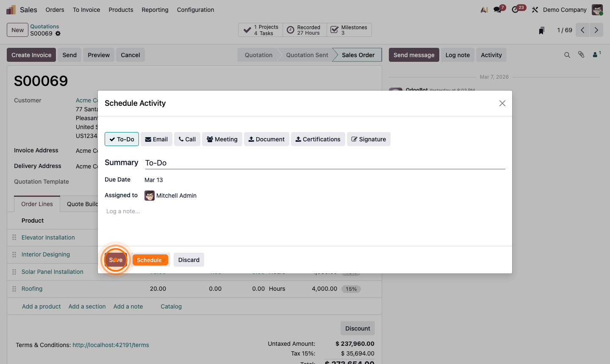The height and width of the screenshot is (364, 610).
Task: Open the activities icon with 23 badge
Action: 515,9
